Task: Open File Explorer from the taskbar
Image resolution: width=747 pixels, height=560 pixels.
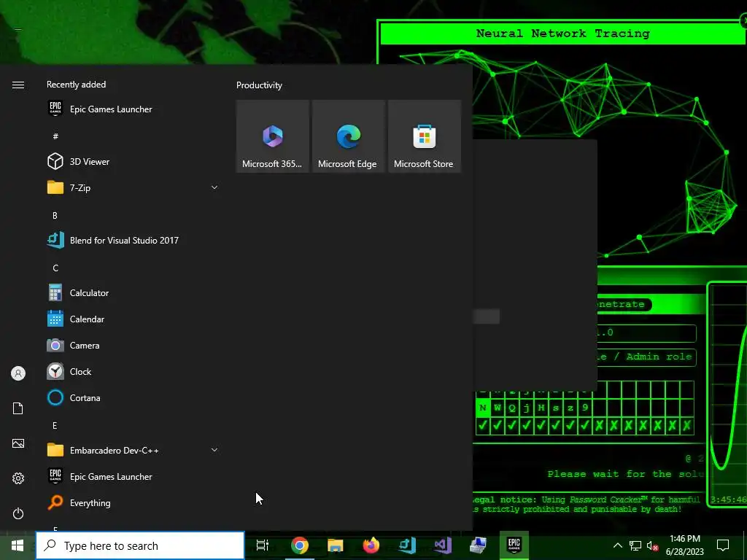Action: click(x=336, y=545)
